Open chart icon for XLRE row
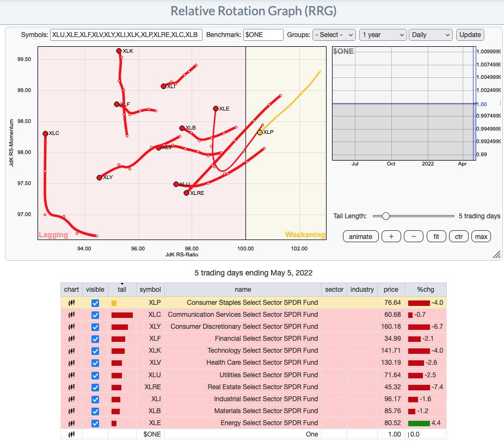Viewport: 504px width, 442px height. [71, 387]
